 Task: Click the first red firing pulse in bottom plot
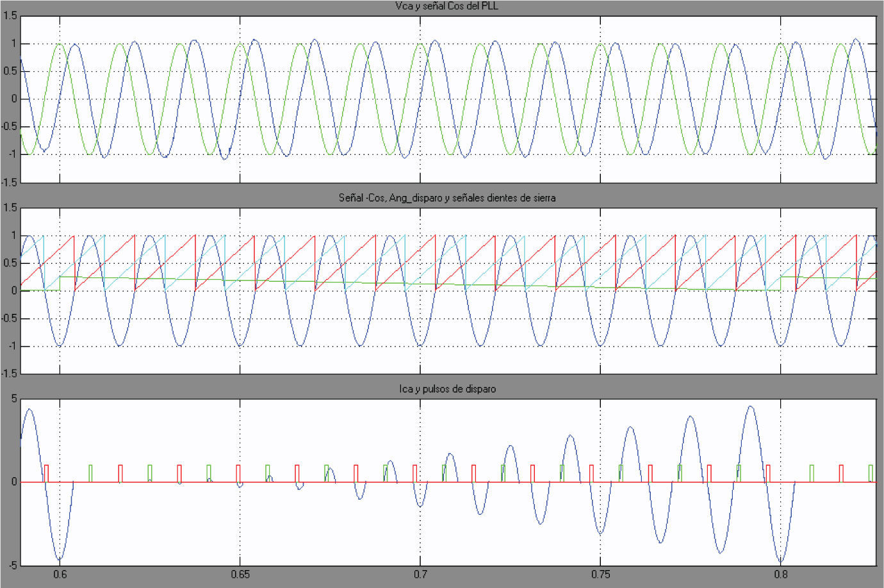(x=46, y=473)
